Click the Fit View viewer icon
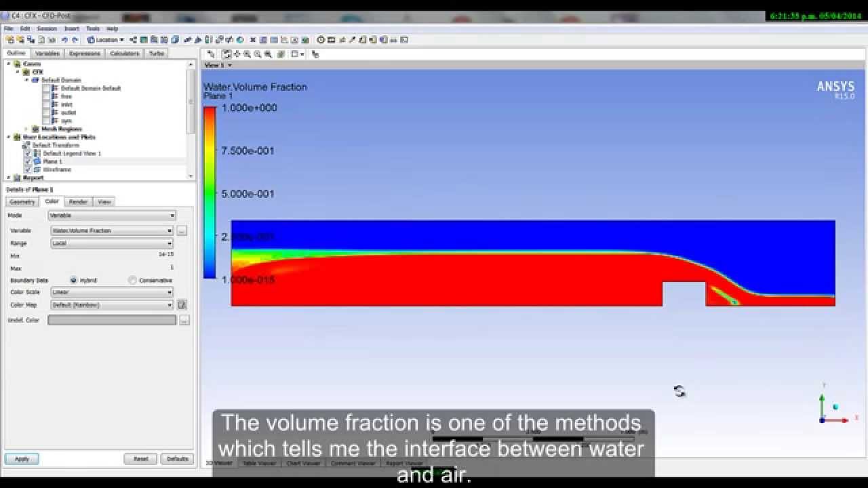Image resolution: width=868 pixels, height=488 pixels. point(269,54)
